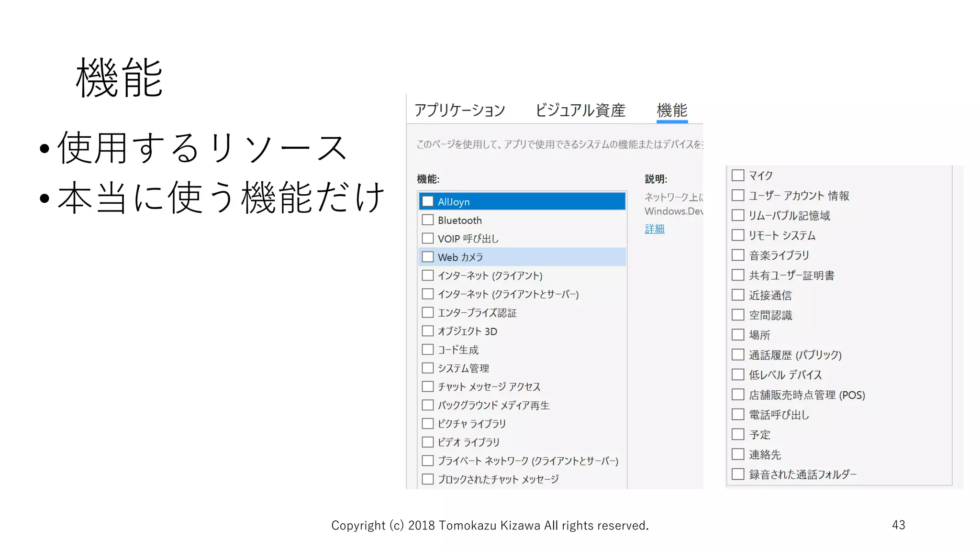Check the AllJoyn capability checkbox
The width and height of the screenshot is (980, 551).
point(428,201)
